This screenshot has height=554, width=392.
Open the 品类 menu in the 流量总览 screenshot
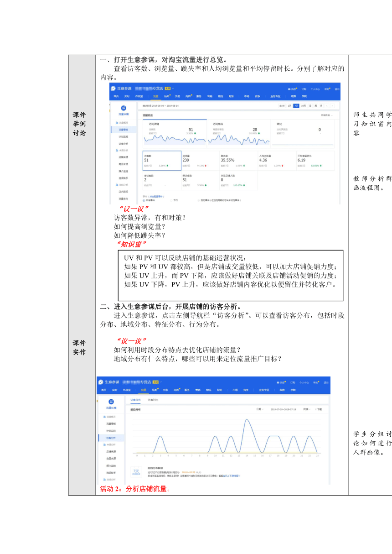[167, 96]
